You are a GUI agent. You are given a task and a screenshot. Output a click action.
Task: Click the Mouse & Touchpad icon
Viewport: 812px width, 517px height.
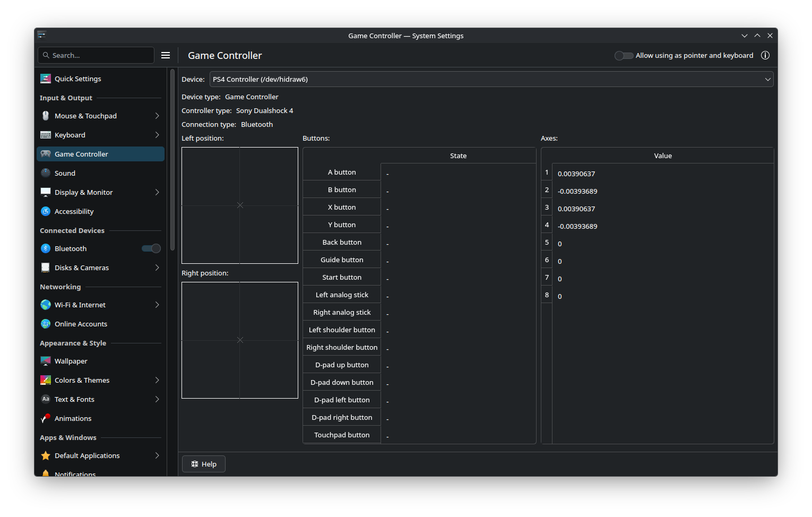pyautogui.click(x=46, y=116)
